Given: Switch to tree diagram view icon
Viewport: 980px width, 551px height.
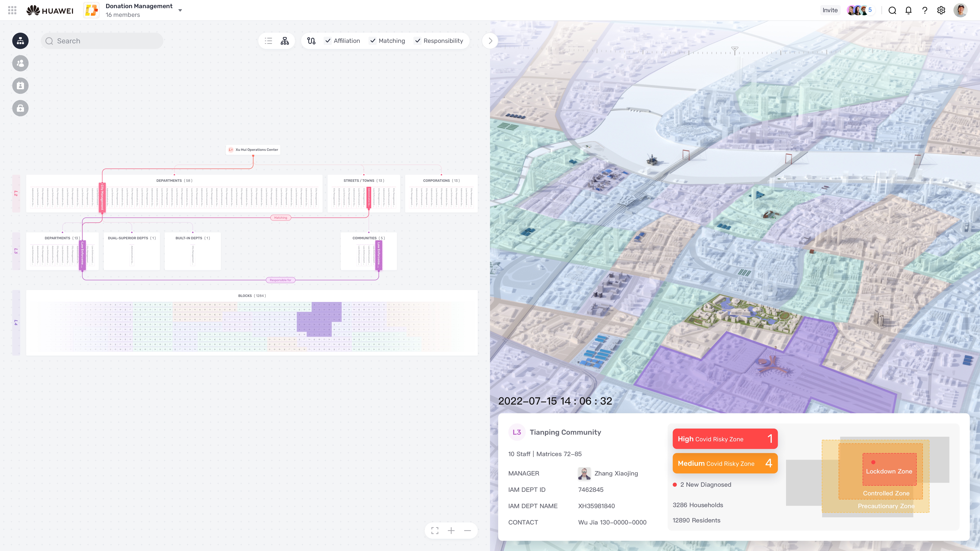Looking at the screenshot, I should [x=285, y=41].
